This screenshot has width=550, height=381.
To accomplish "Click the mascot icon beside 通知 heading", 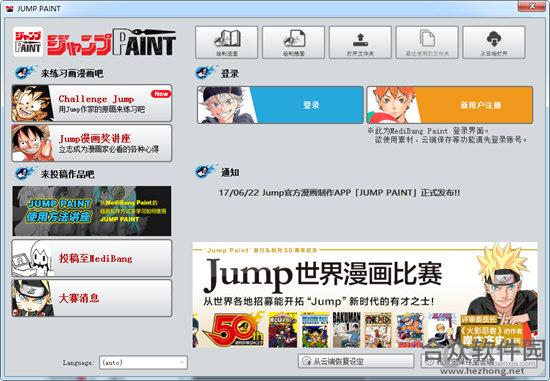I will (x=206, y=172).
